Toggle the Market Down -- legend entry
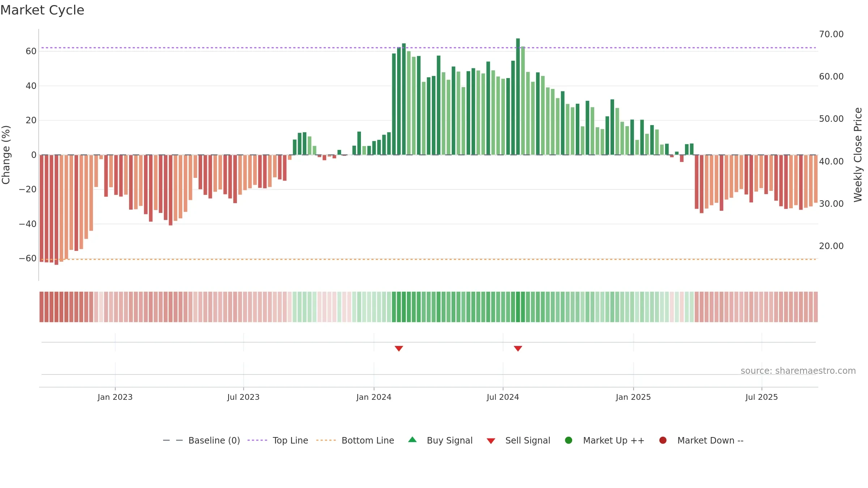The height and width of the screenshot is (488, 868). [x=701, y=440]
